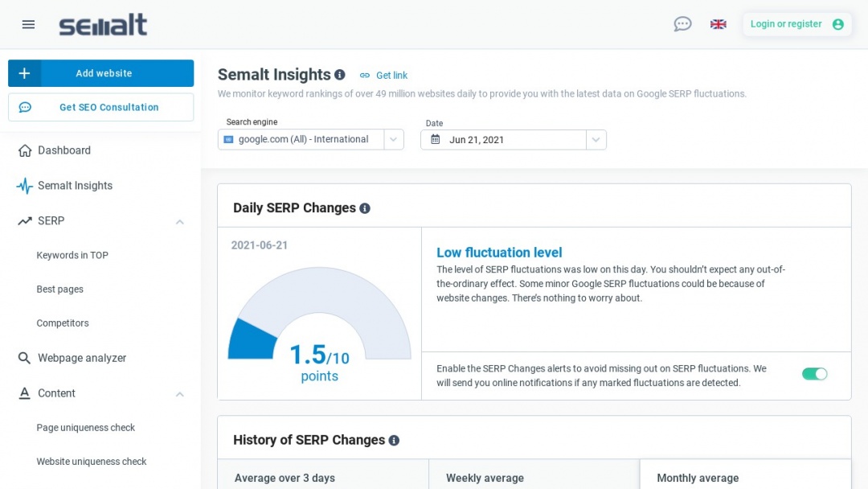Open the Search engine dropdown
Screen dimensions: 868x489
click(393, 139)
